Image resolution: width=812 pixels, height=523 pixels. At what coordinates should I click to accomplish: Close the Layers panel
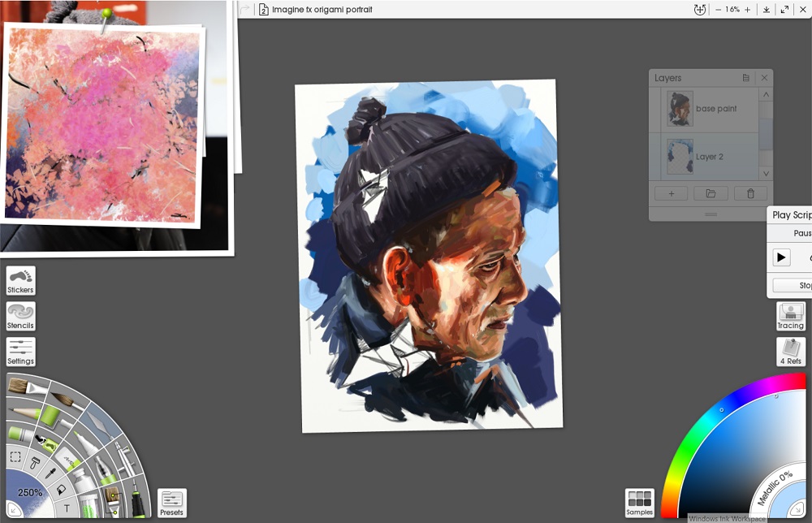(764, 78)
